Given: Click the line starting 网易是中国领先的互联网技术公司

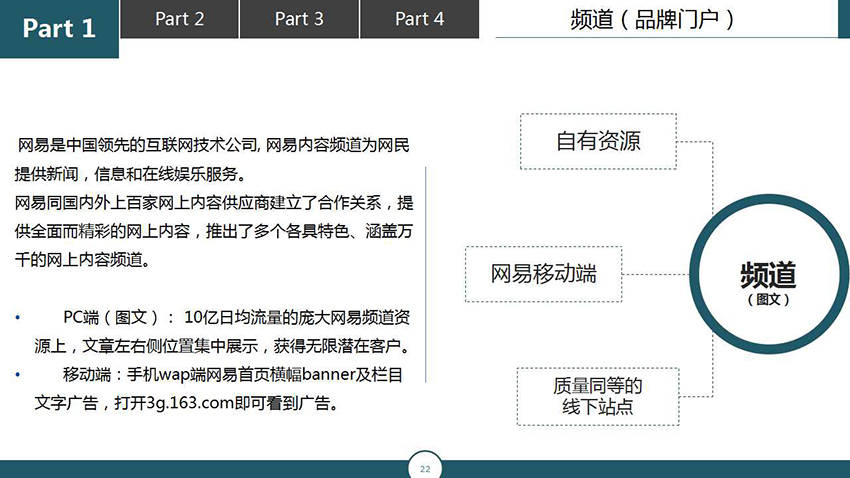Looking at the screenshot, I should click(214, 145).
